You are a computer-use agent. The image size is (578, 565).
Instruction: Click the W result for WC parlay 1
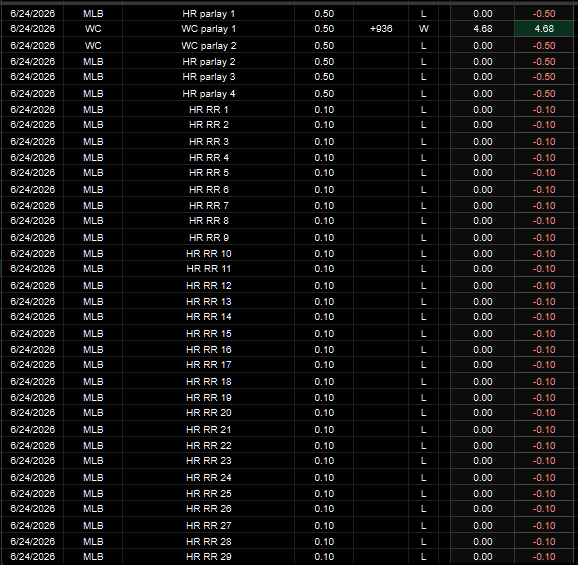pos(424,29)
